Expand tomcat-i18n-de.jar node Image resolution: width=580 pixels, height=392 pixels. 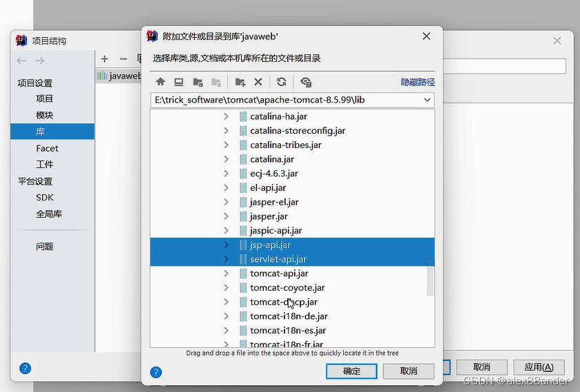point(227,316)
